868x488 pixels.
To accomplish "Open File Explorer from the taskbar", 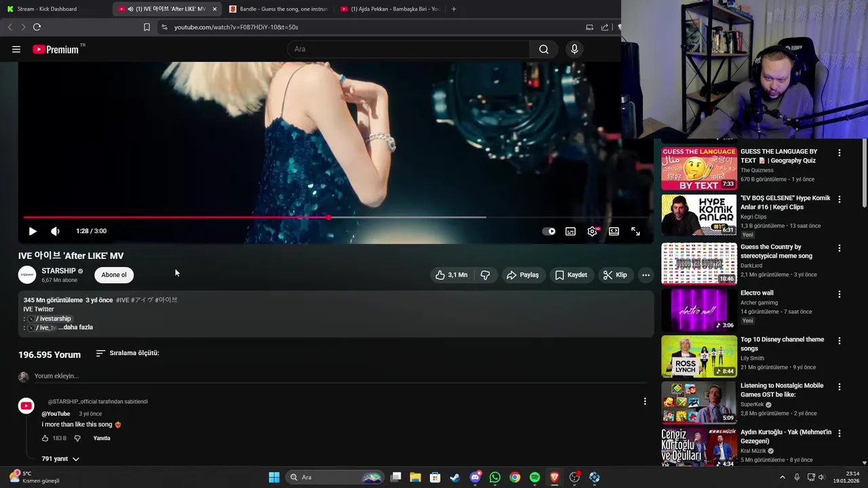I will point(415,477).
